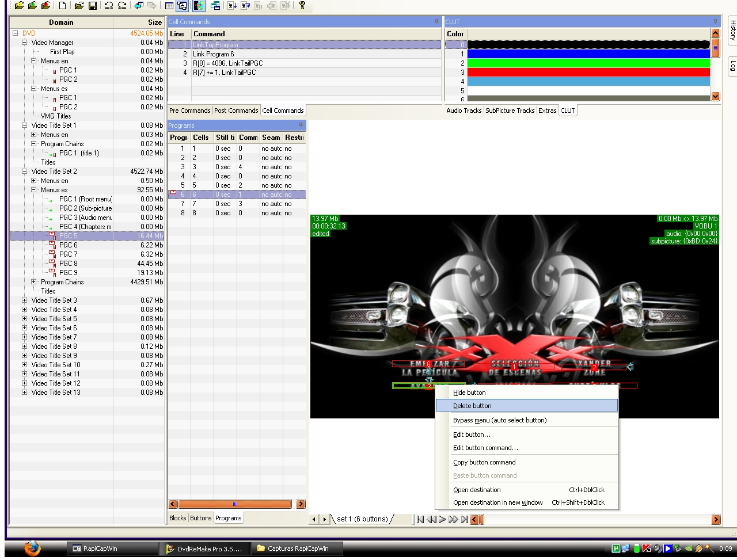This screenshot has height=560, width=737.
Task: Open Capturas RapiCapWin taskbar button
Action: coord(298,548)
